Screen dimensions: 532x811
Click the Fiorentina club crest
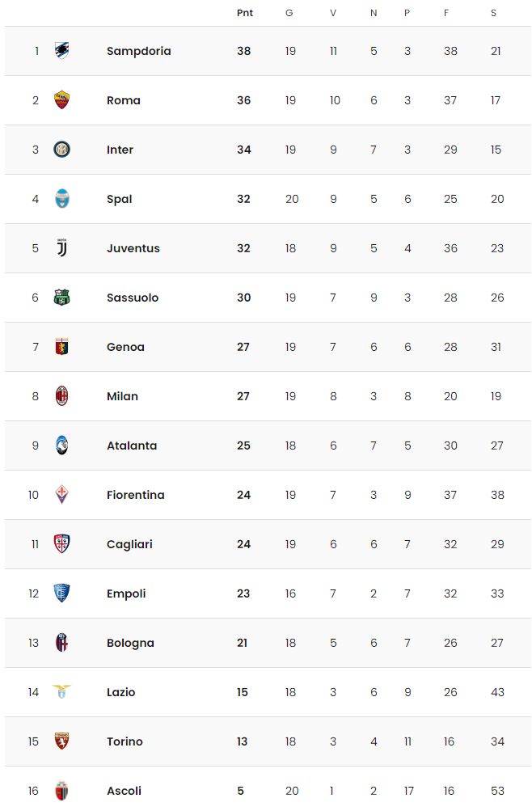(62, 495)
